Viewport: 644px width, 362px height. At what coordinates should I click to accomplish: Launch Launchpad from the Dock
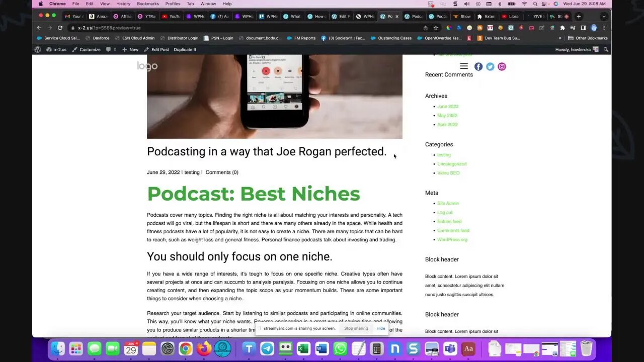click(76, 348)
